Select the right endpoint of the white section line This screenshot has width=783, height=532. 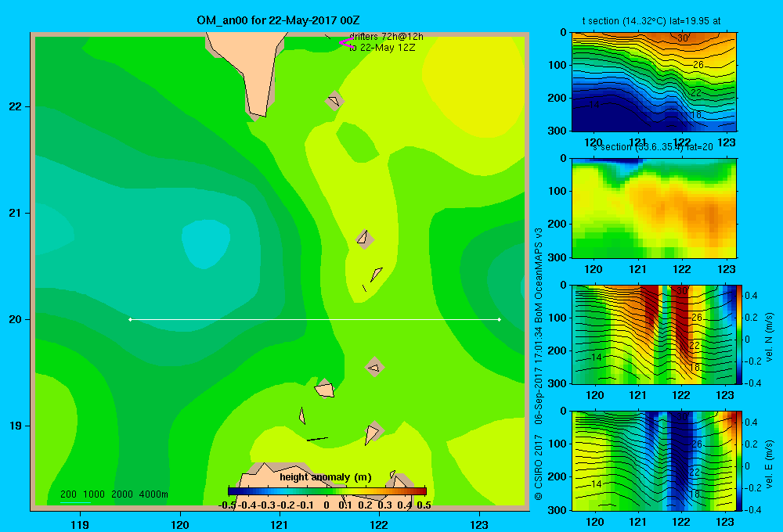click(x=499, y=319)
